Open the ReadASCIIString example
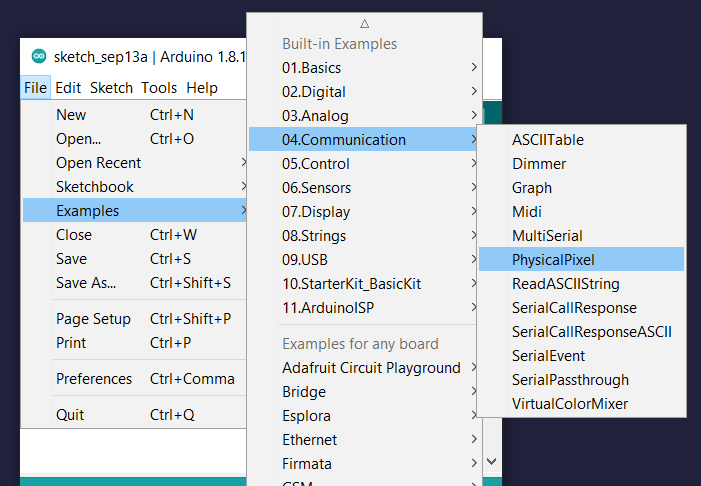701x486 pixels. click(x=581, y=284)
